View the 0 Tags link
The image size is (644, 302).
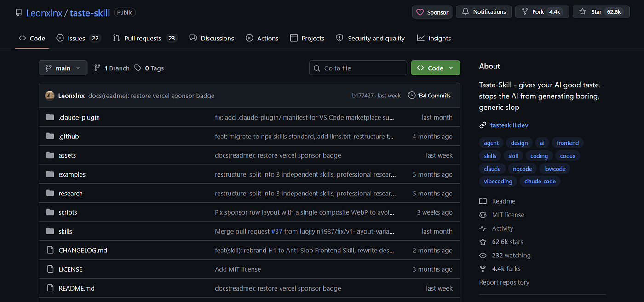click(x=149, y=68)
